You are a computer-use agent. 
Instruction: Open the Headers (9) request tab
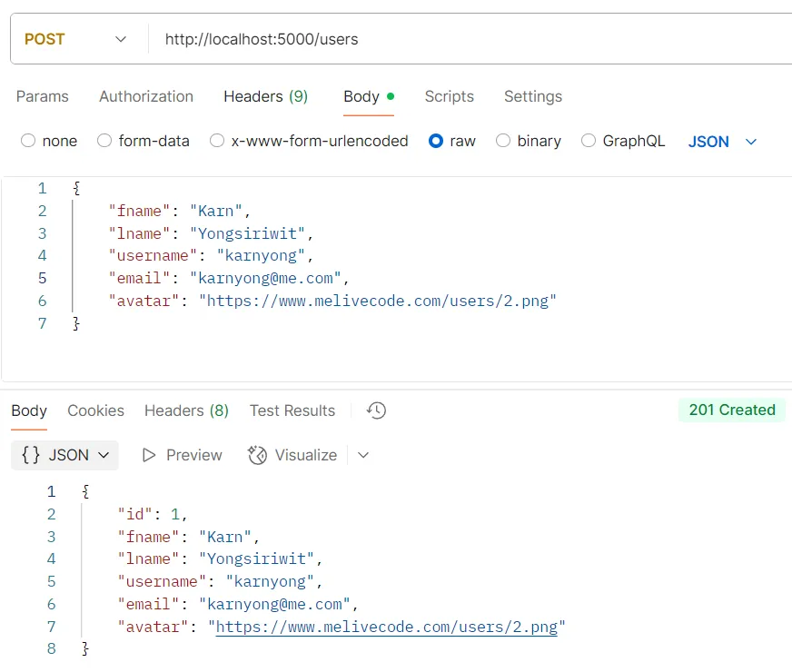(265, 96)
